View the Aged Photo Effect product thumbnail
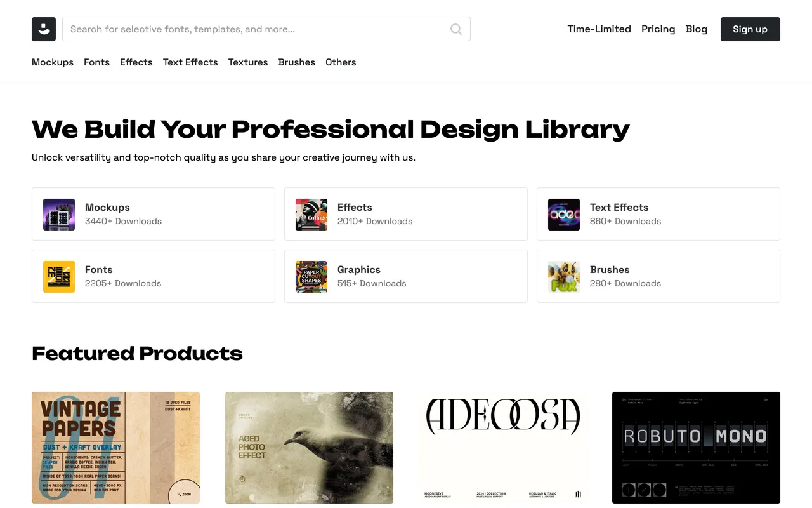Viewport: 812px width, 508px height. coord(309,448)
